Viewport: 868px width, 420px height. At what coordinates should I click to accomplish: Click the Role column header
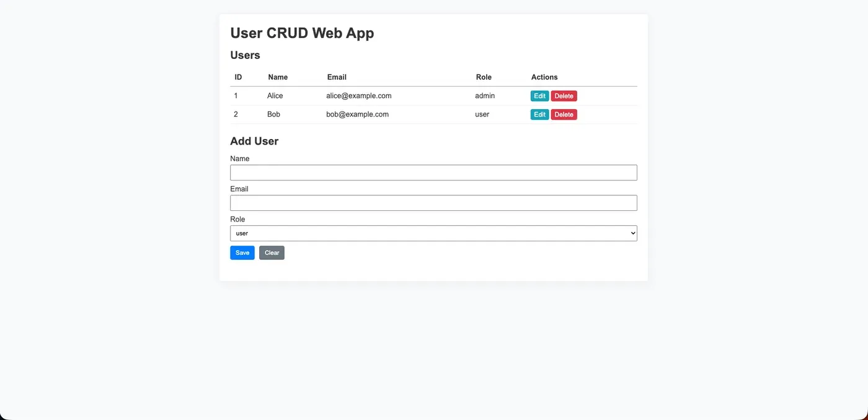click(484, 77)
